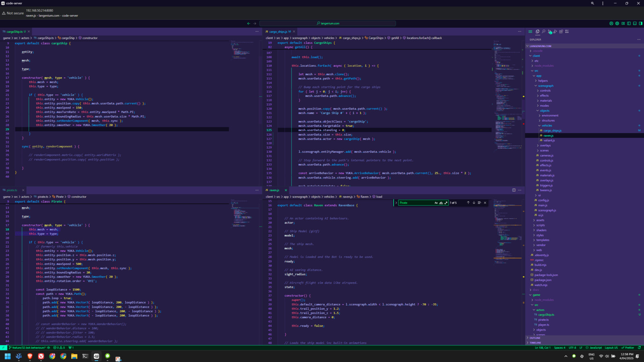Screen dimensions: 644x362
Task: Close the raven.js tab
Action: pos(286,190)
